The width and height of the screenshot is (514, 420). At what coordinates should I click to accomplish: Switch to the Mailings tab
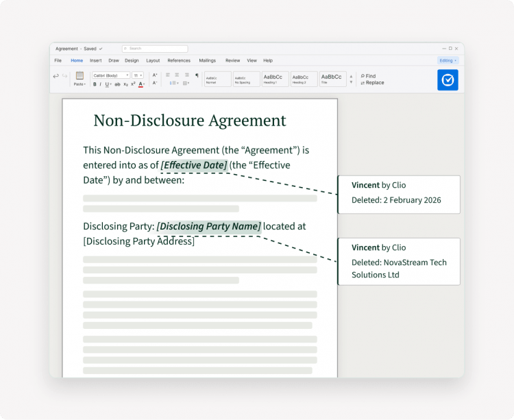pos(207,60)
